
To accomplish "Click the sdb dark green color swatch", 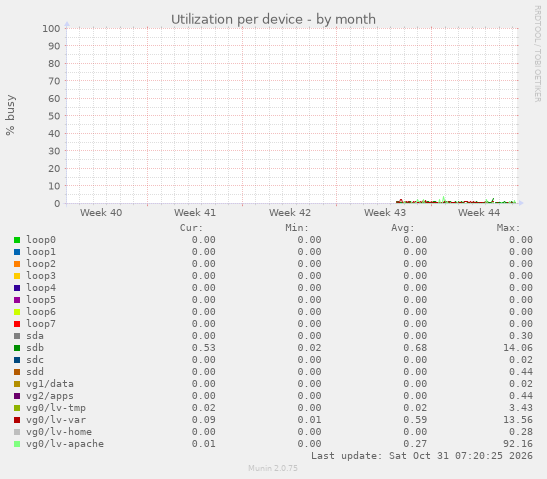I will coord(17,348).
